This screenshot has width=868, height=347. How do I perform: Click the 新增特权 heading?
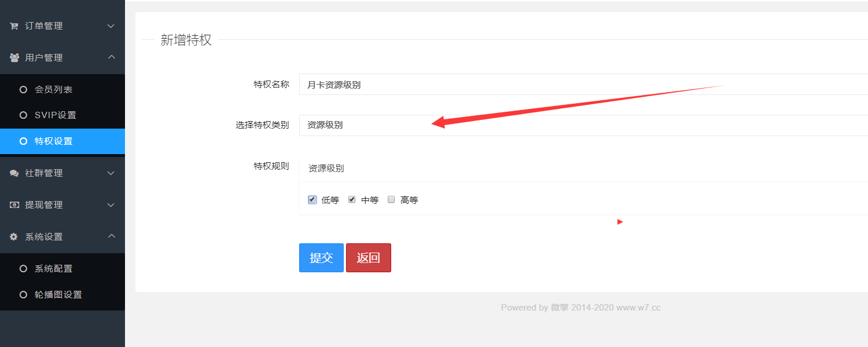(186, 40)
